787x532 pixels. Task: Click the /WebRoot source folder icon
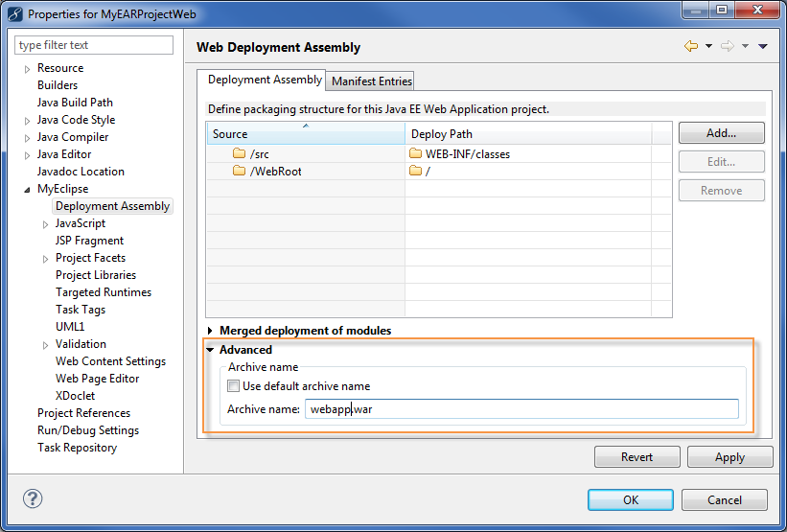(240, 171)
